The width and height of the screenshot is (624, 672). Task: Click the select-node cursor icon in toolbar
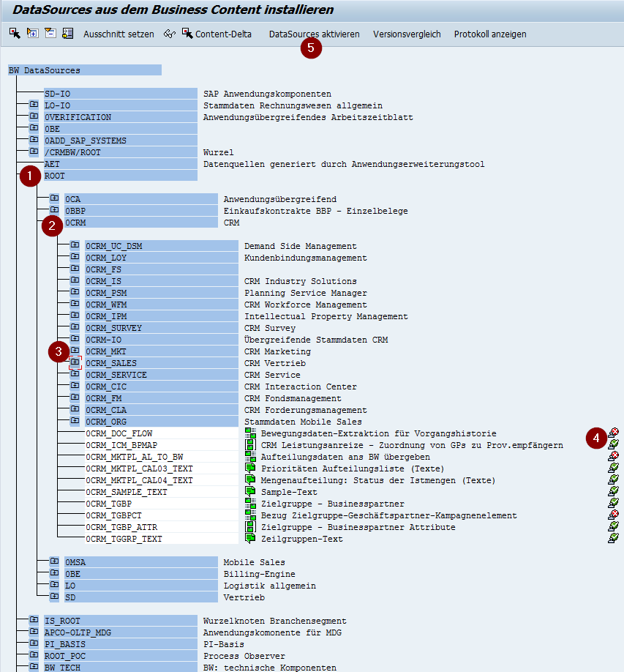(15, 34)
